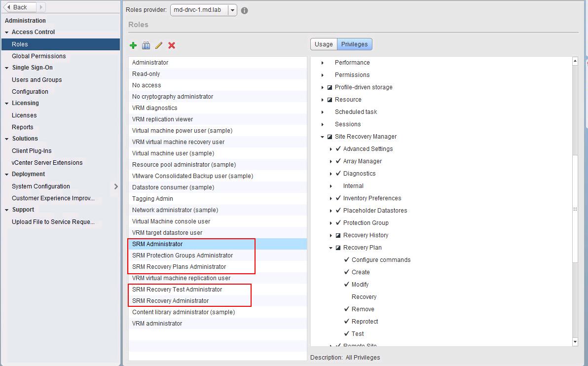Collapse the Support section

7,210
